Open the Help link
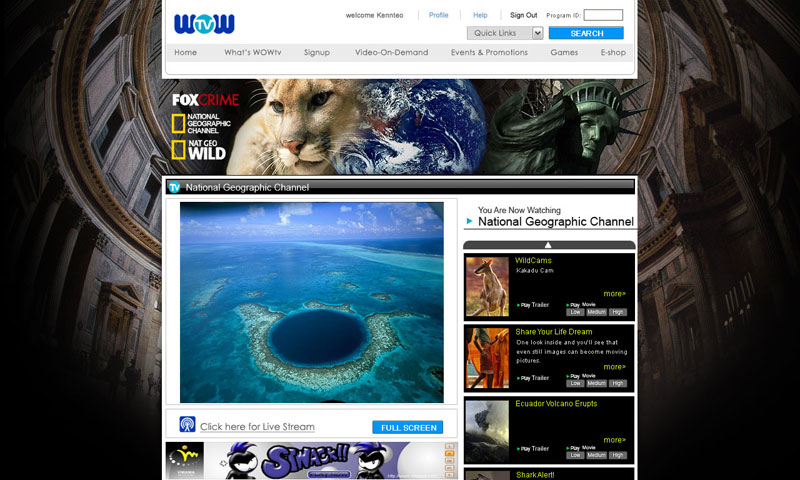The width and height of the screenshot is (800, 480). (480, 15)
